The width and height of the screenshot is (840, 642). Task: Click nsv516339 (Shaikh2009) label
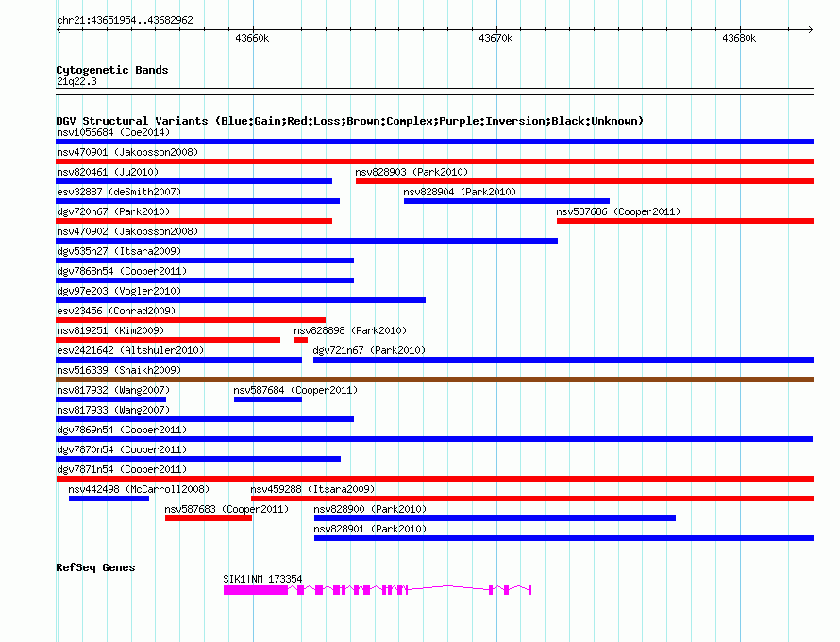(x=119, y=370)
